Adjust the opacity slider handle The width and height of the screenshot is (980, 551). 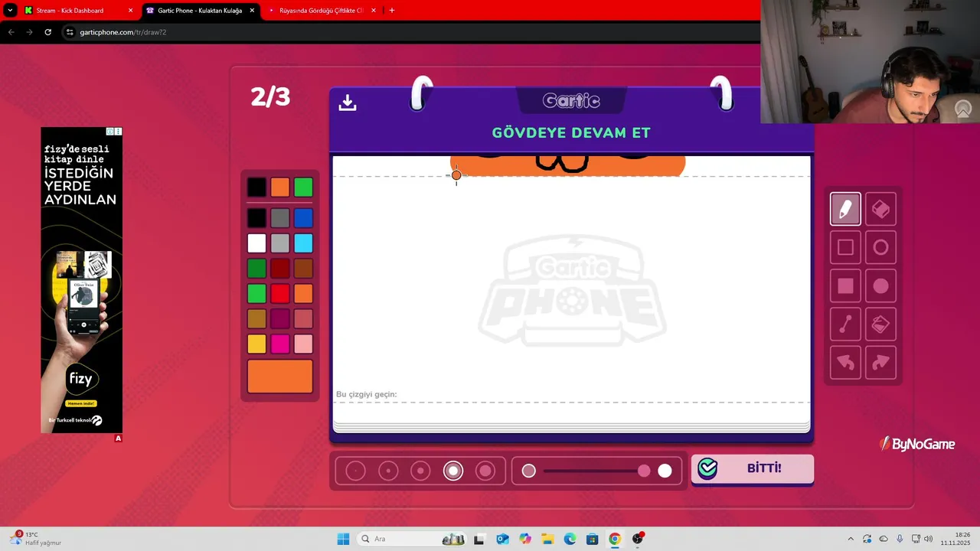click(644, 471)
